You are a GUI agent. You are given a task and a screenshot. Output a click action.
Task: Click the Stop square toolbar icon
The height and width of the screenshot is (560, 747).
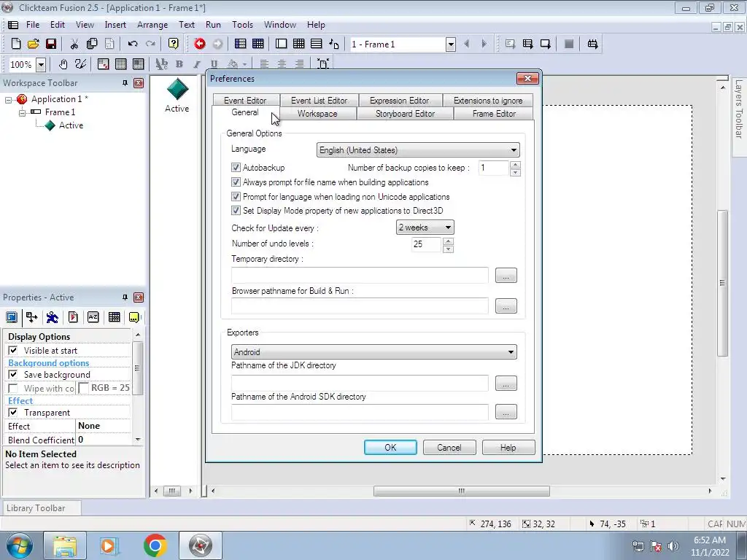(569, 44)
